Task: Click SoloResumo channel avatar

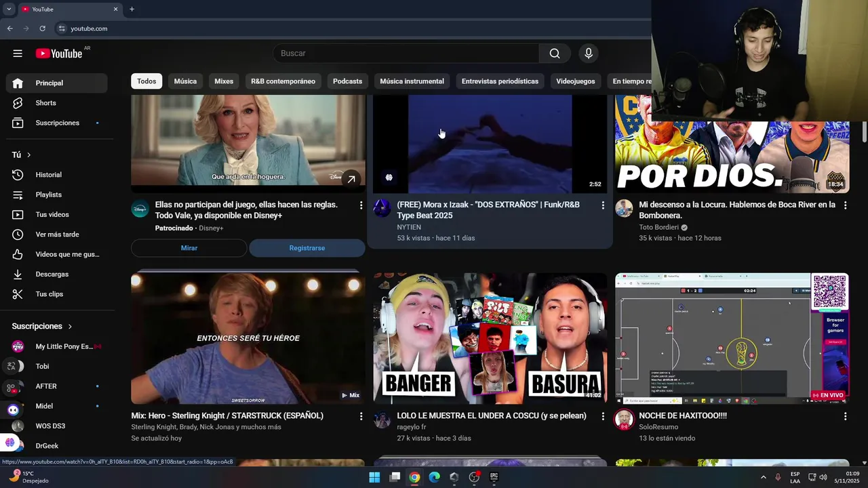Action: tap(624, 420)
